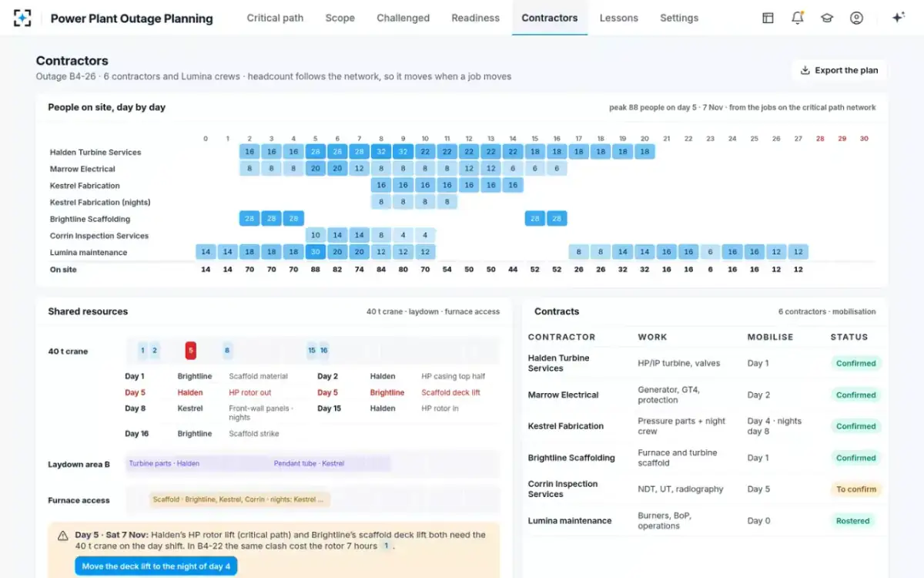Select the day 16 marker on the 40 t crane
The image size is (924, 578).
323,351
